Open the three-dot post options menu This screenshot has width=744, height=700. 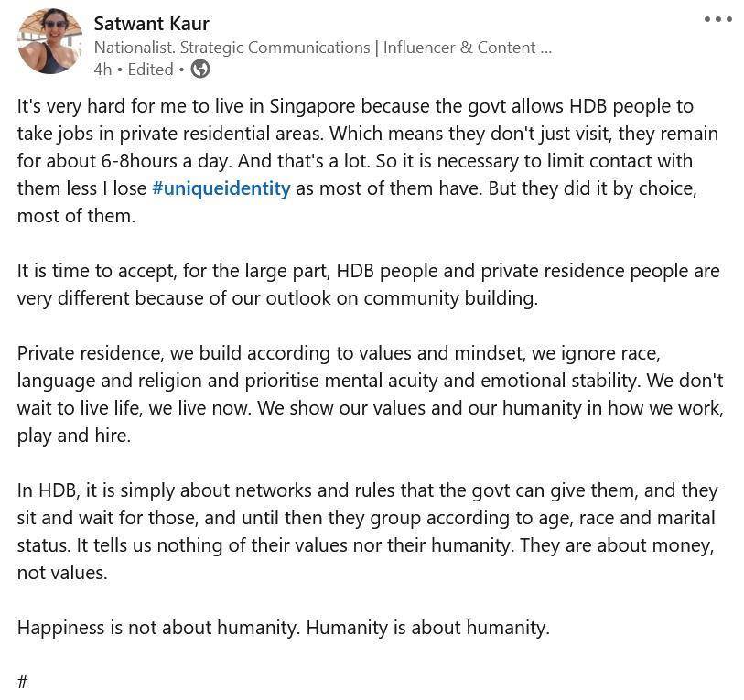[x=717, y=19]
